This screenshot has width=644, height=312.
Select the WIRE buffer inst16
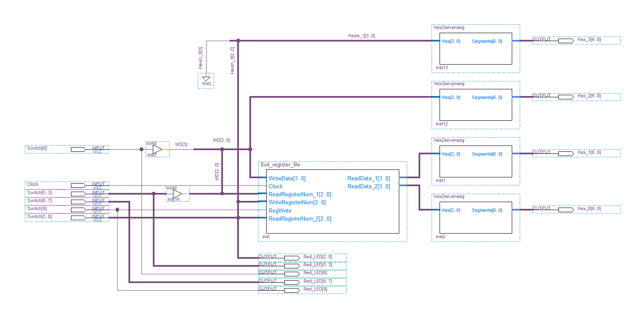pos(177,193)
